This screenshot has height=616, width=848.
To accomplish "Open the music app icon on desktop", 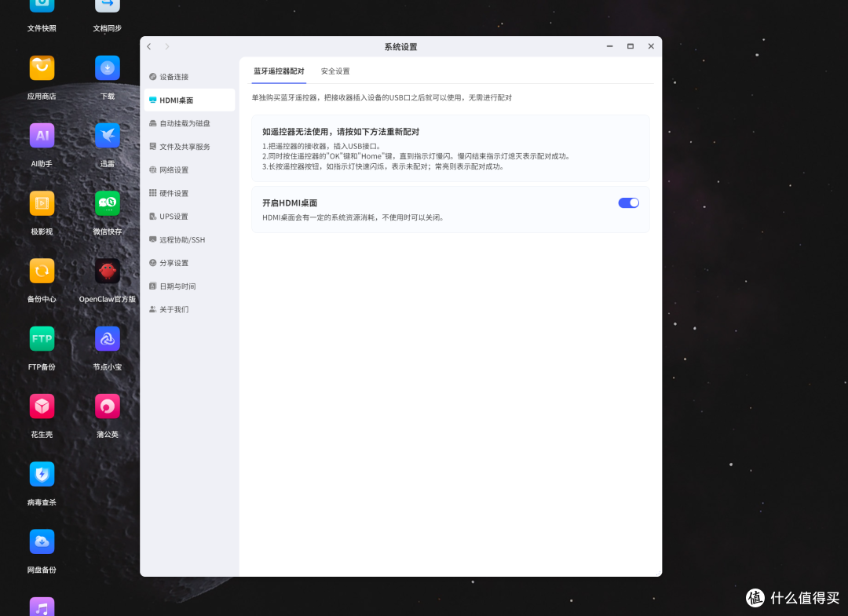I will click(x=42, y=607).
